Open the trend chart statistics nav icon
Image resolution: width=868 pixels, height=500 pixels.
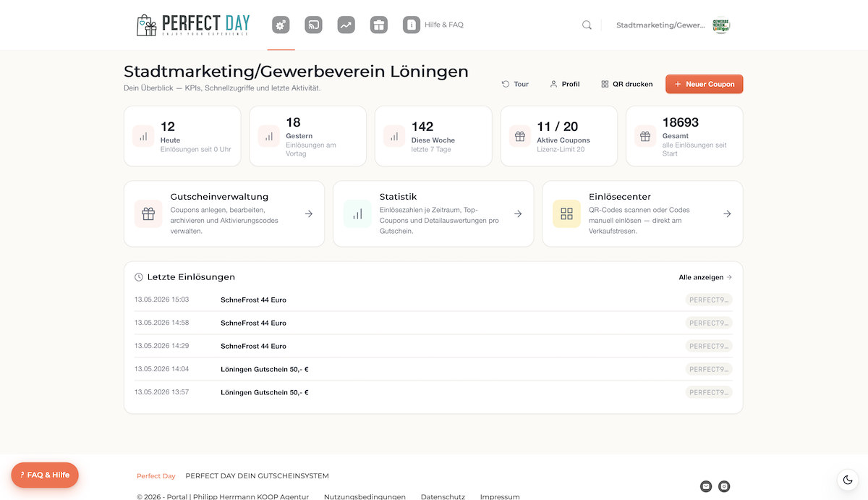coord(346,25)
